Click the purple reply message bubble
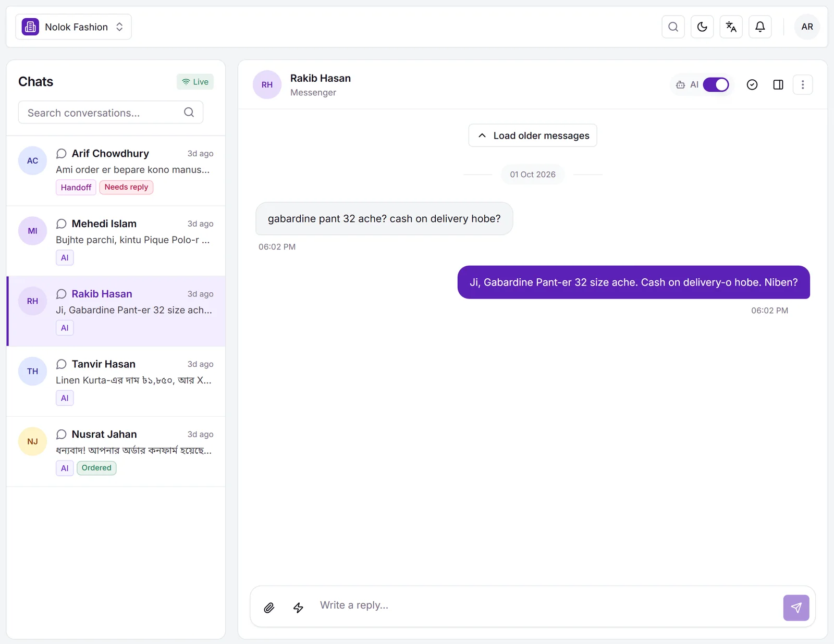This screenshot has height=644, width=834. (x=633, y=282)
